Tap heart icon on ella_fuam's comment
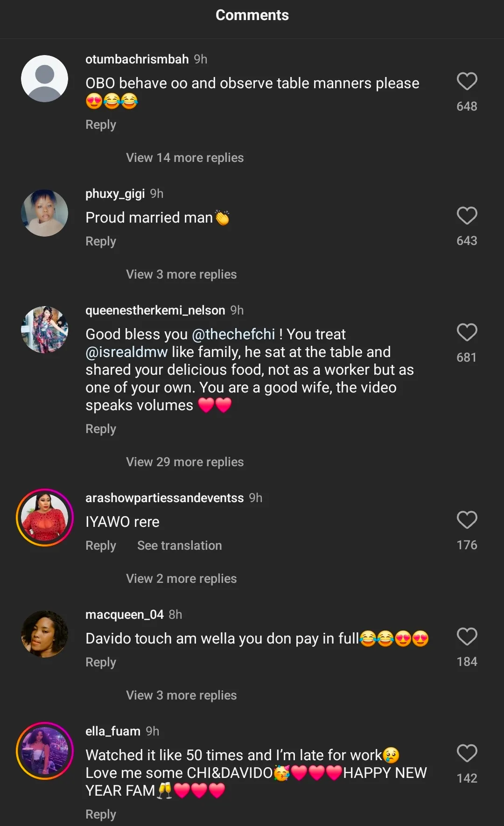Screen dimensions: 504x826 (467, 754)
